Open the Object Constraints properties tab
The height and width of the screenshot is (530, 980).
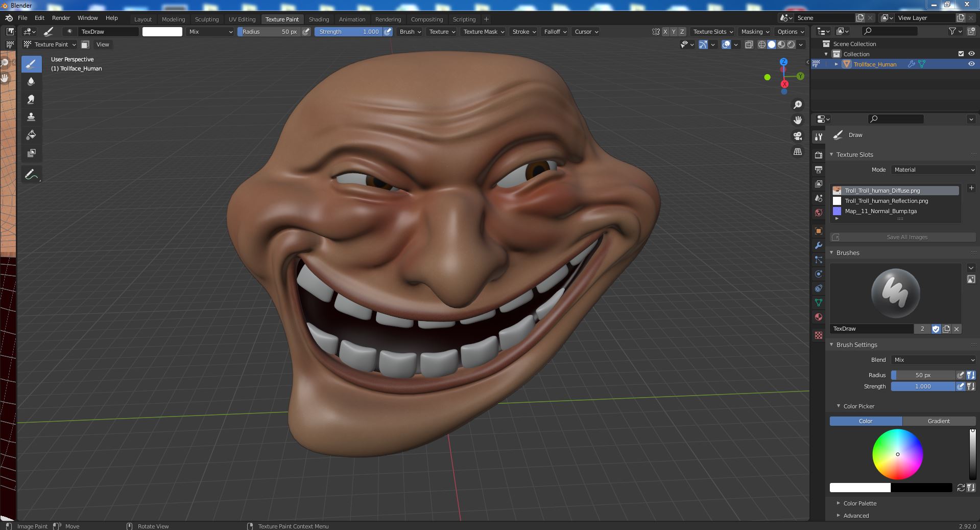[819, 288]
